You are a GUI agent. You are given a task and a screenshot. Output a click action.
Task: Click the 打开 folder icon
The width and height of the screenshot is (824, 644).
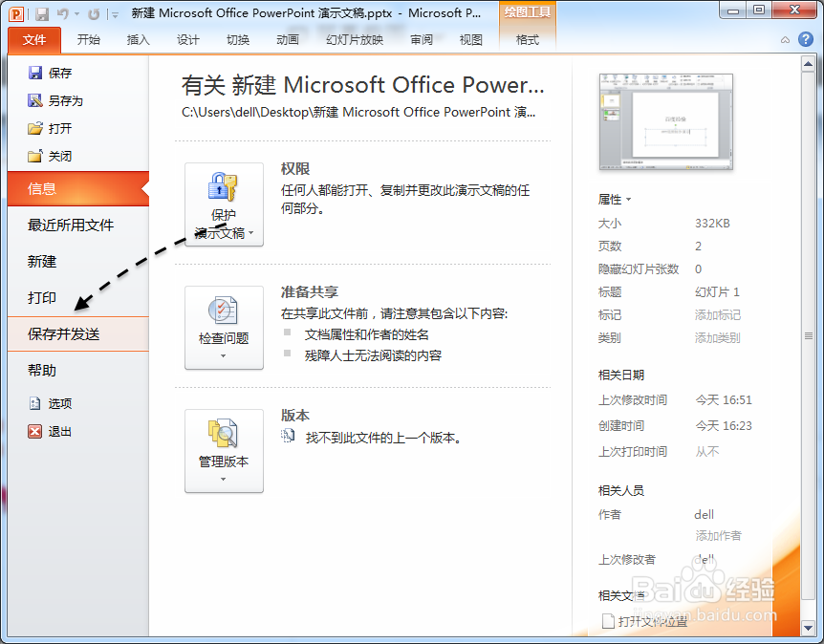coord(35,128)
